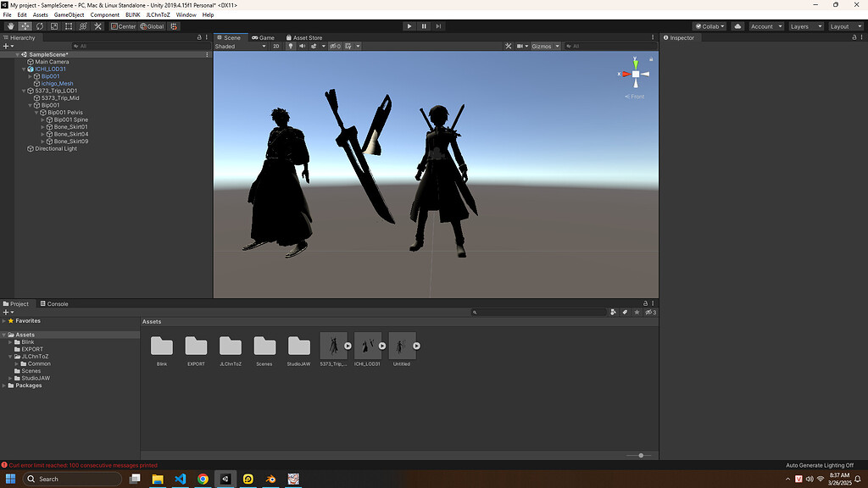Select the Move tool

24,25
